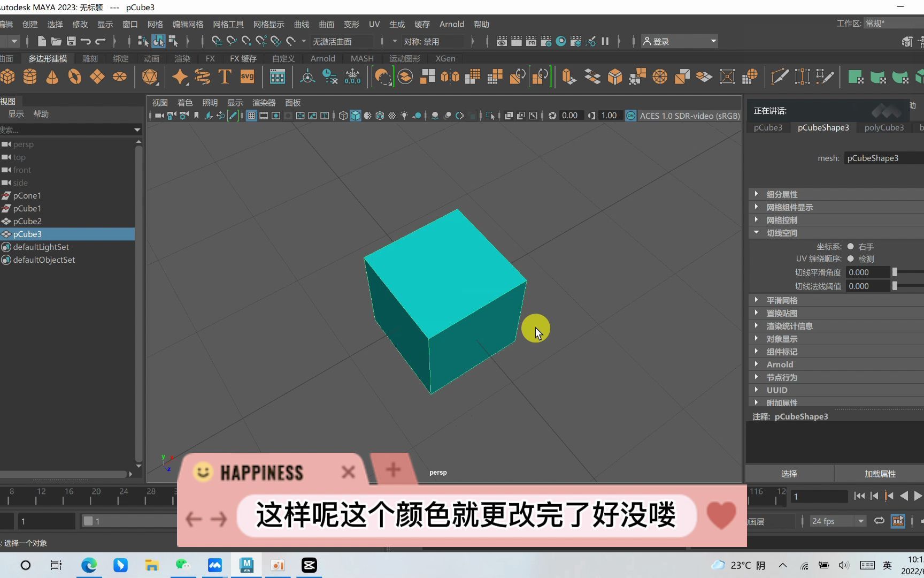Create a polygon cone from the shelf
Screen dimensions: 924x578
pos(52,77)
